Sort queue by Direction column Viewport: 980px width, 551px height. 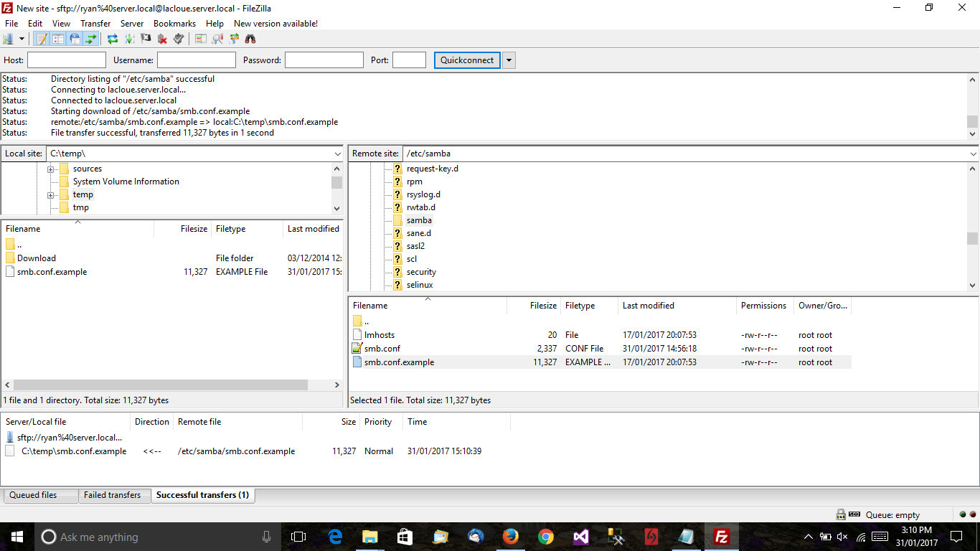coord(152,422)
